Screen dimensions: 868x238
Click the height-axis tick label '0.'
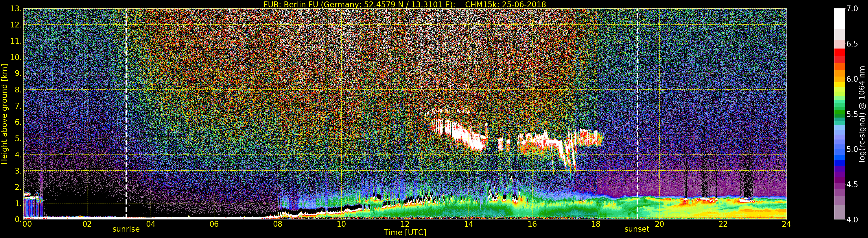pos(18,219)
